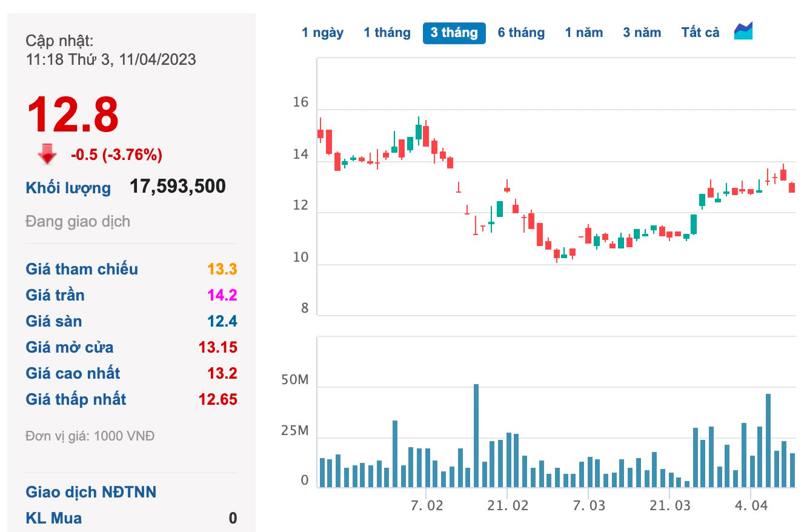
Task: Show Tất cả time range
Action: click(700, 33)
